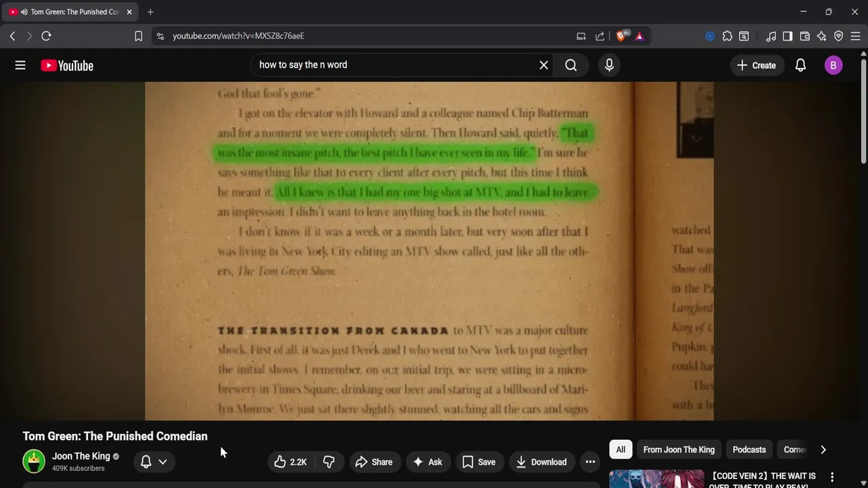Dislike the video with thumbs down
Viewport: 868px width, 488px height.
pyautogui.click(x=329, y=462)
